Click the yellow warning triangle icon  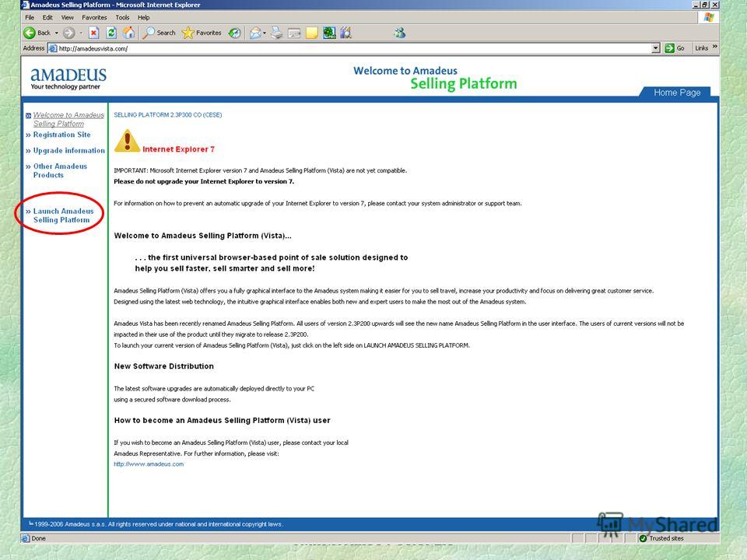(x=127, y=141)
